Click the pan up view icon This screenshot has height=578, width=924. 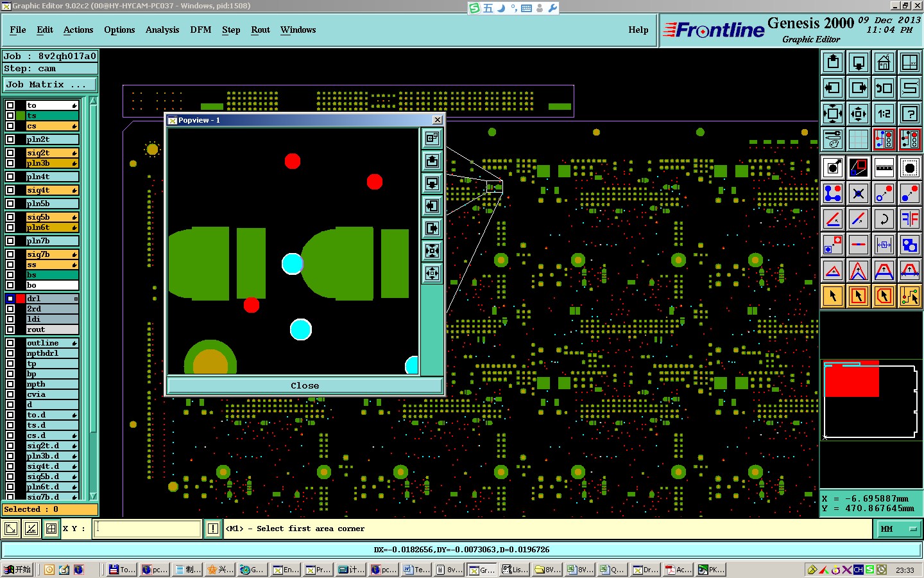(x=833, y=62)
